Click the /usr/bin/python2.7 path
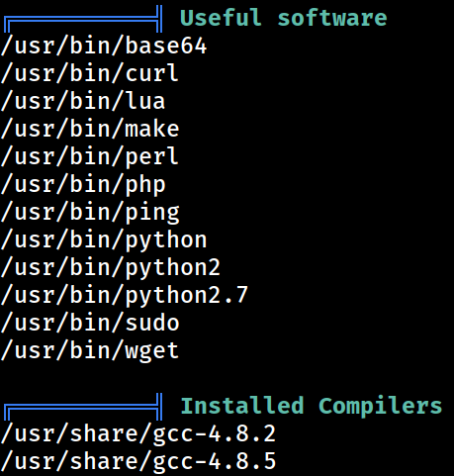454x476 pixels. [x=125, y=296]
